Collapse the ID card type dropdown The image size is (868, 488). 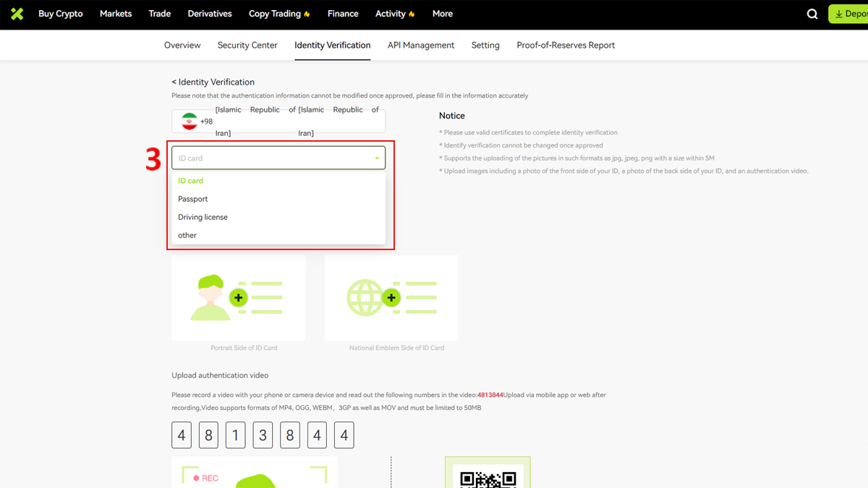click(x=376, y=158)
